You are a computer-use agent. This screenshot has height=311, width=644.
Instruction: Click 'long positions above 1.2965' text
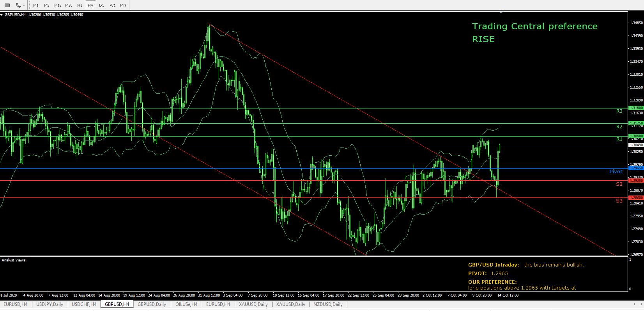(503, 288)
